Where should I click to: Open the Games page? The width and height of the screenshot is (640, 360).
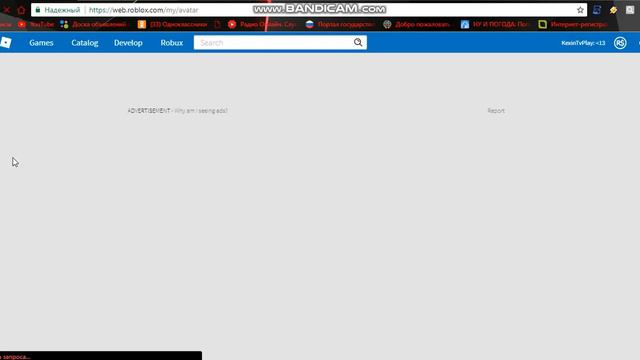point(41,43)
